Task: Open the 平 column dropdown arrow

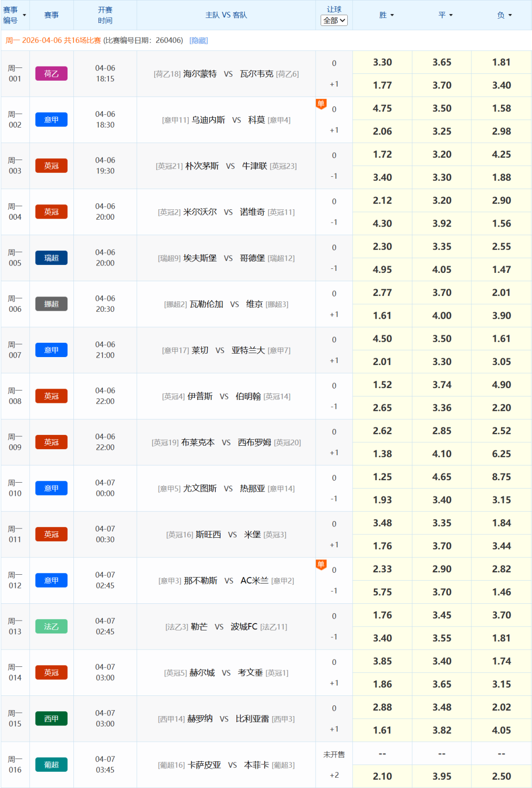Action: coord(451,15)
